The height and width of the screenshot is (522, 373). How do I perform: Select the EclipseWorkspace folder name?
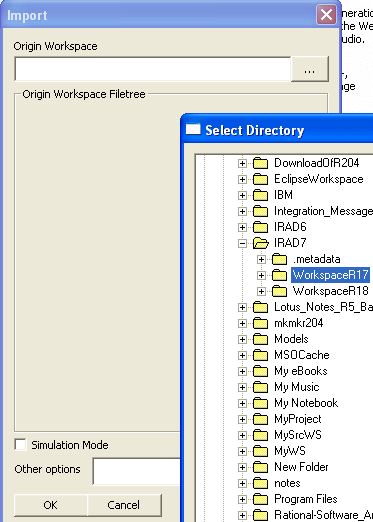pos(319,179)
